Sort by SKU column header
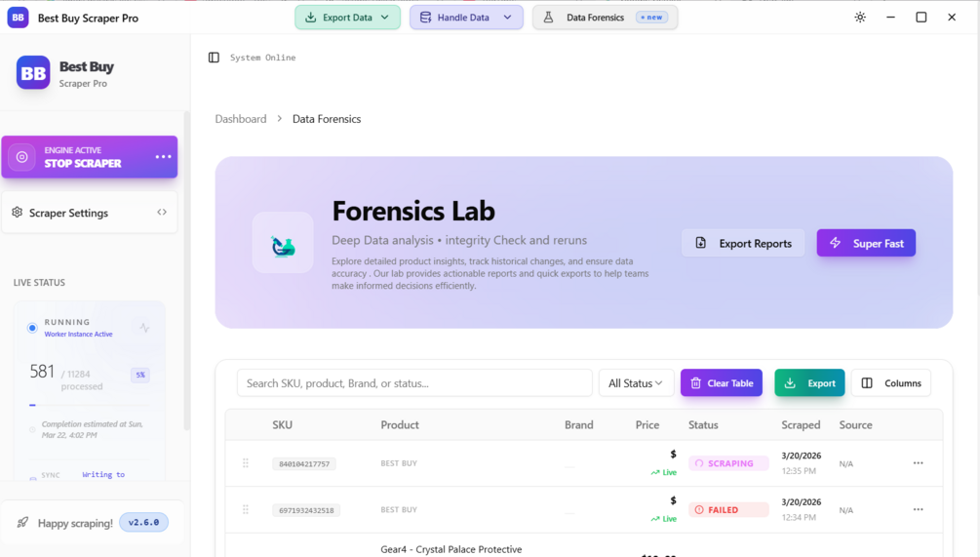This screenshot has height=557, width=980. [283, 425]
